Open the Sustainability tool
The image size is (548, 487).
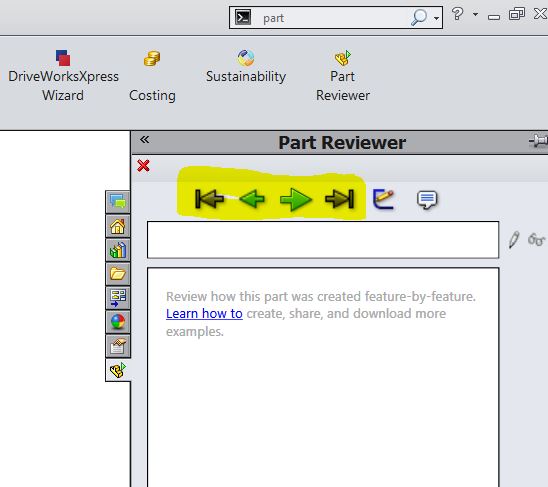point(246,67)
